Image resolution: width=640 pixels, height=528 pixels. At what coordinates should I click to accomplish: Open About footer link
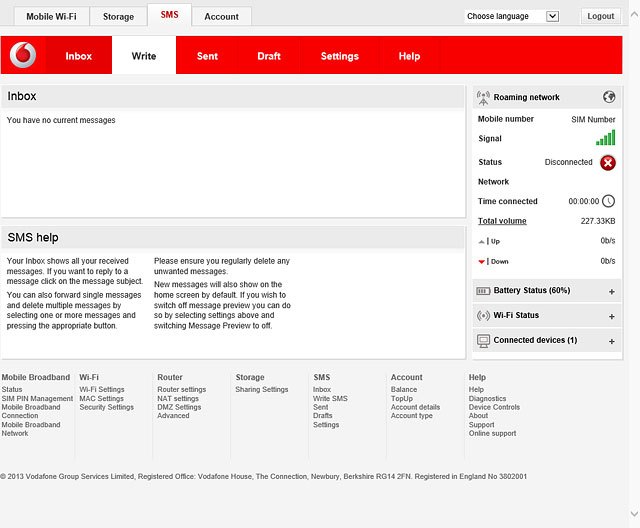click(x=478, y=415)
